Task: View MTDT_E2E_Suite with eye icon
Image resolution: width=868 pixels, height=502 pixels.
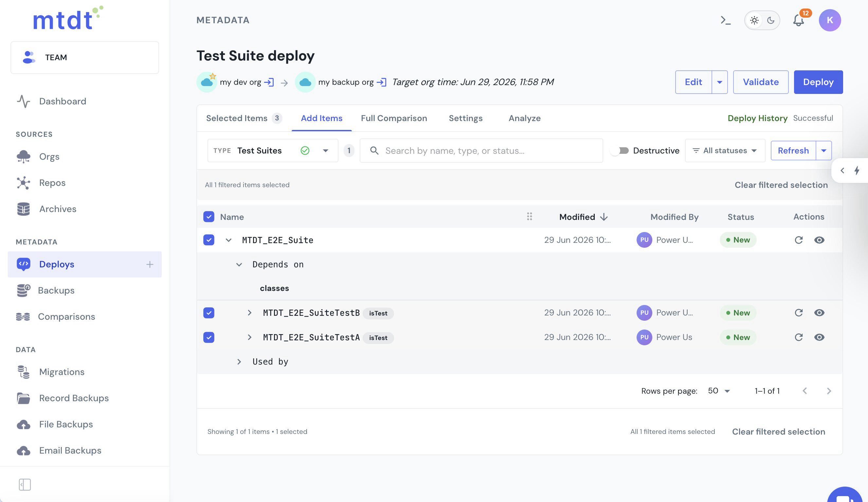Action: pos(819,240)
